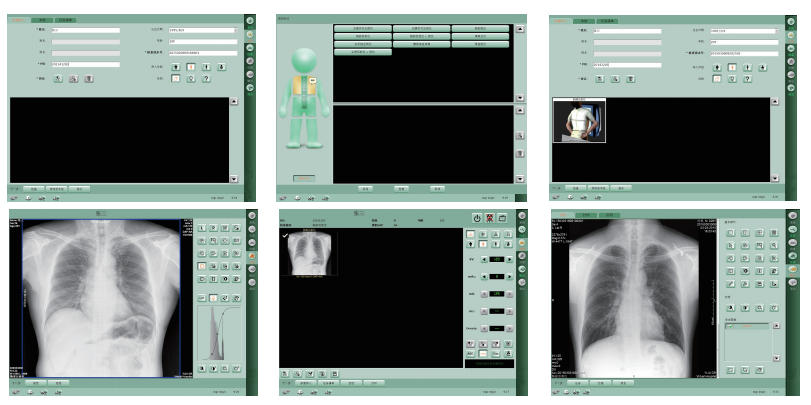
Task: Click the invert contrast icon in viewer lower tool row
Action: [x=745, y=308]
